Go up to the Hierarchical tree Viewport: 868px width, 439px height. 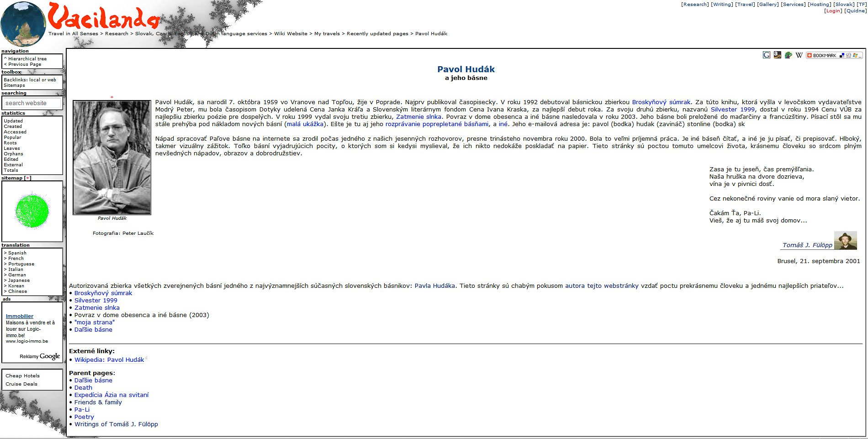(x=27, y=59)
